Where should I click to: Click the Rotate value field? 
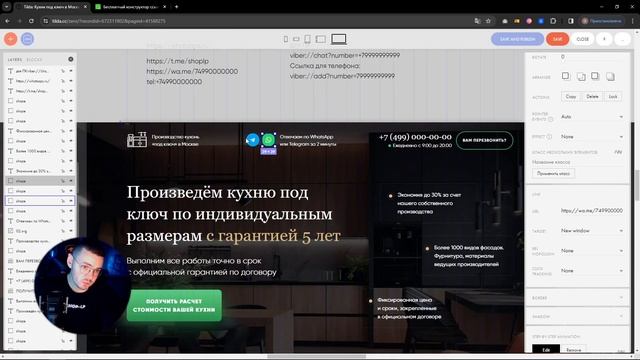pyautogui.click(x=592, y=57)
